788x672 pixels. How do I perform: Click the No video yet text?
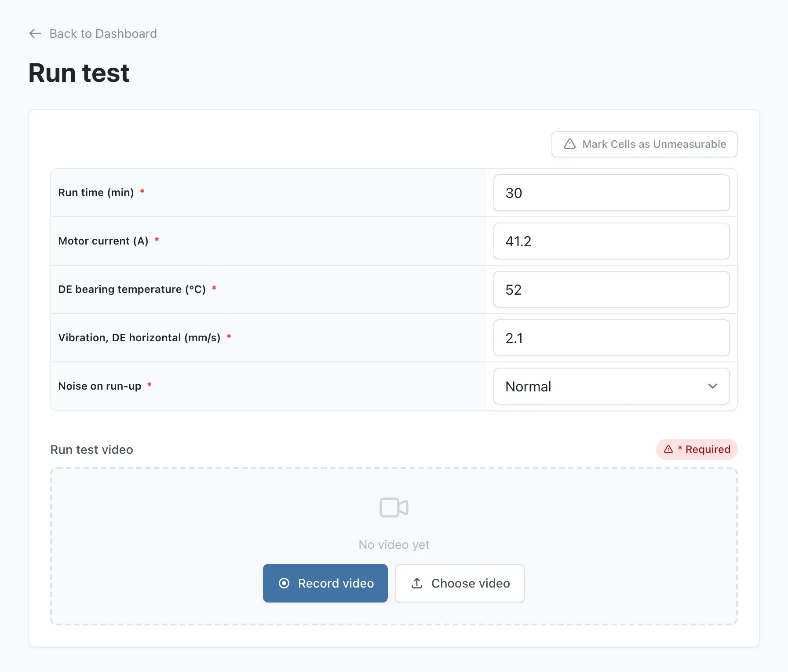click(394, 544)
